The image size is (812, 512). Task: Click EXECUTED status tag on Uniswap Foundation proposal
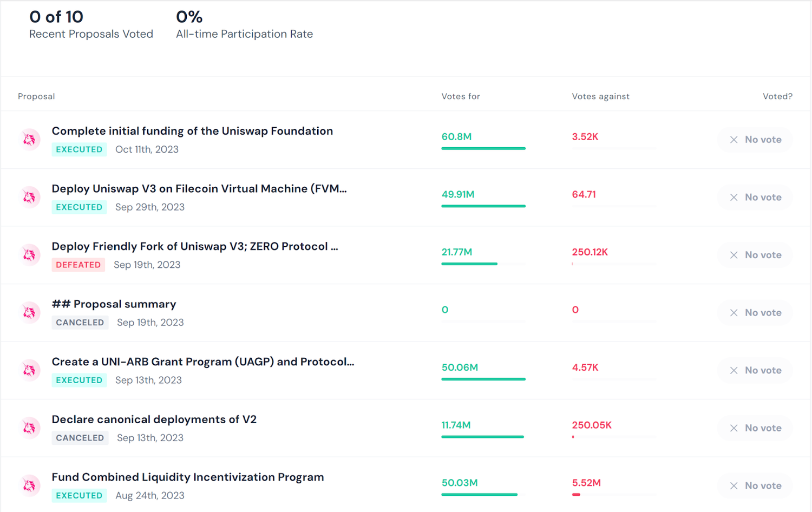(79, 149)
